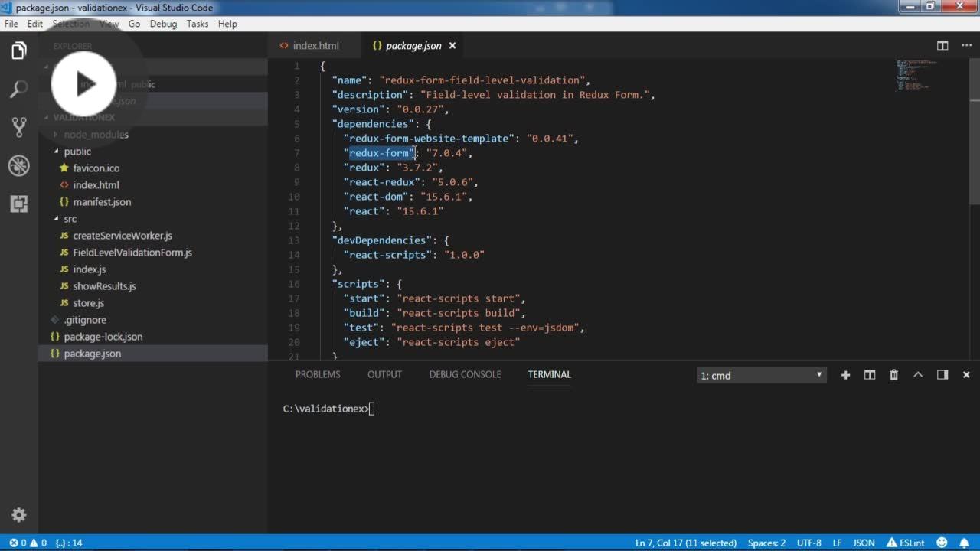
Task: Click the video play button overlay
Action: click(x=83, y=84)
